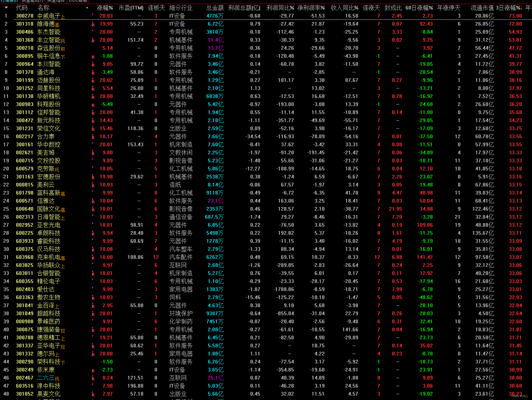This screenshot has width=532, height=400.
Task: Sort by the 涨幅% column header
Action: (x=105, y=8)
